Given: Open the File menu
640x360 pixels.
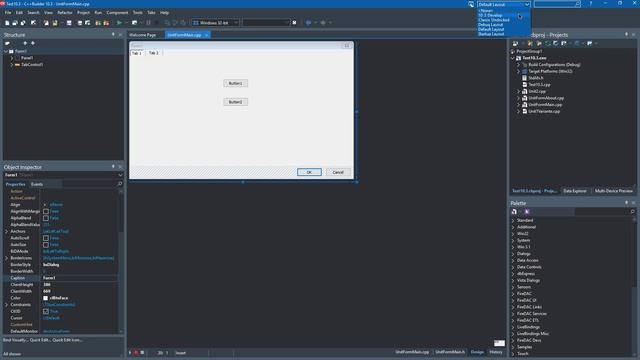Looking at the screenshot, I should click(x=8, y=13).
